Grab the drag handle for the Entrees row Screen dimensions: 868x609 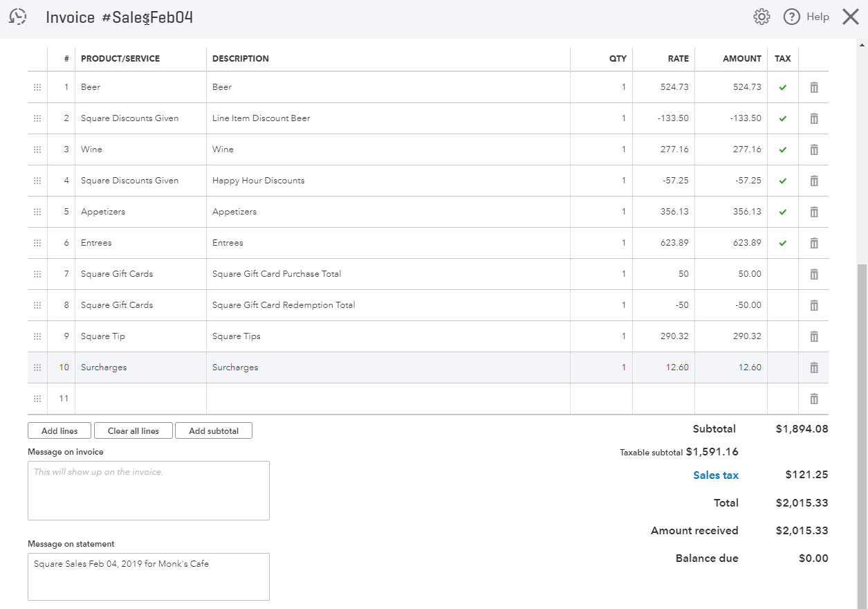click(x=37, y=243)
